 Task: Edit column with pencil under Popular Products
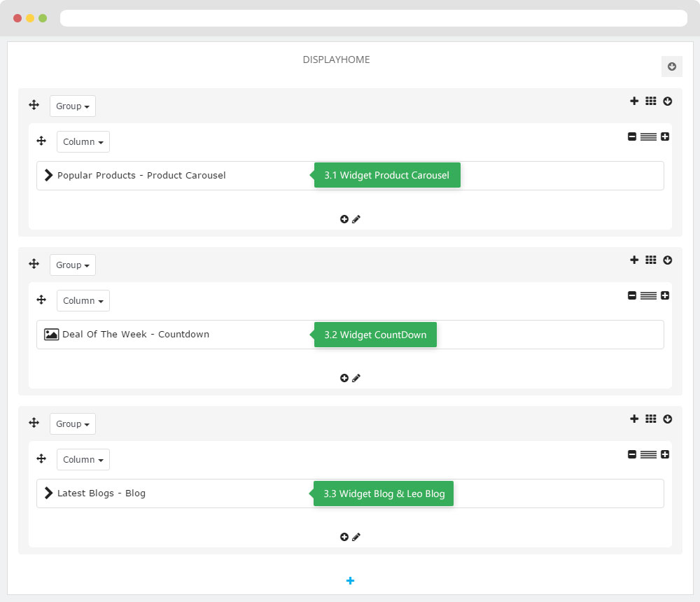tap(356, 219)
